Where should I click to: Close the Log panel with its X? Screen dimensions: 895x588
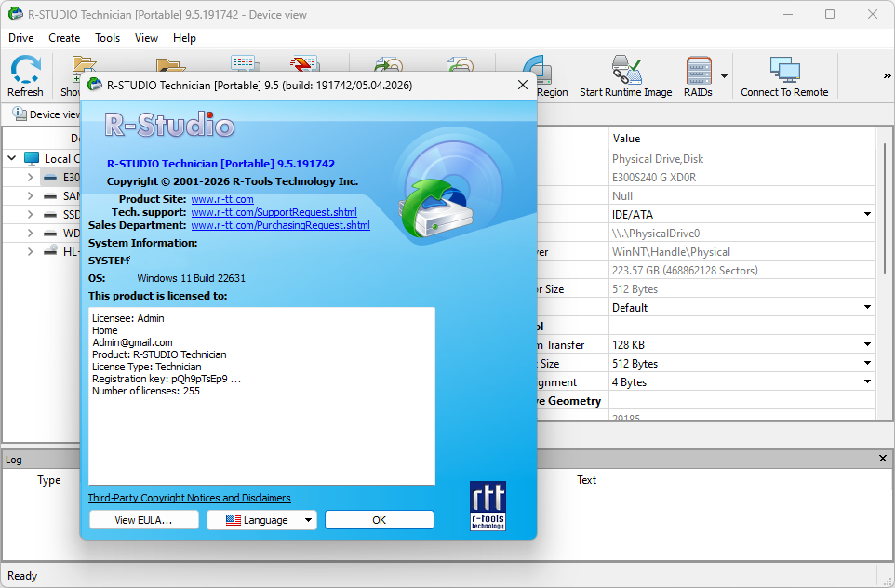pos(883,459)
